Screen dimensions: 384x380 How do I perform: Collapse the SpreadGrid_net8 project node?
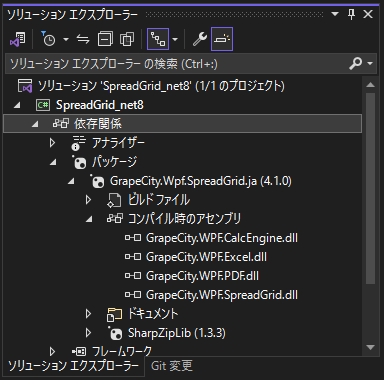17,105
